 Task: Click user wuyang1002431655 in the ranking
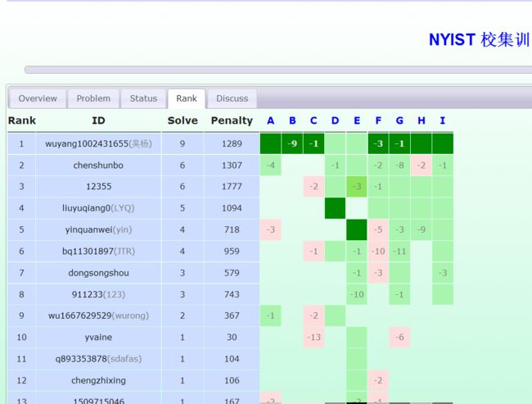point(98,143)
